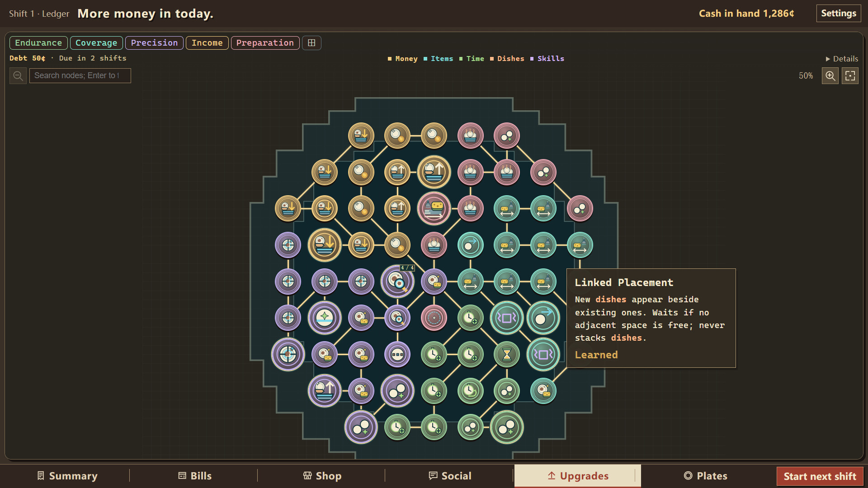Viewport: 868px width, 488px height.
Task: Click the grid layout icon beside Preparation
Action: point(311,43)
